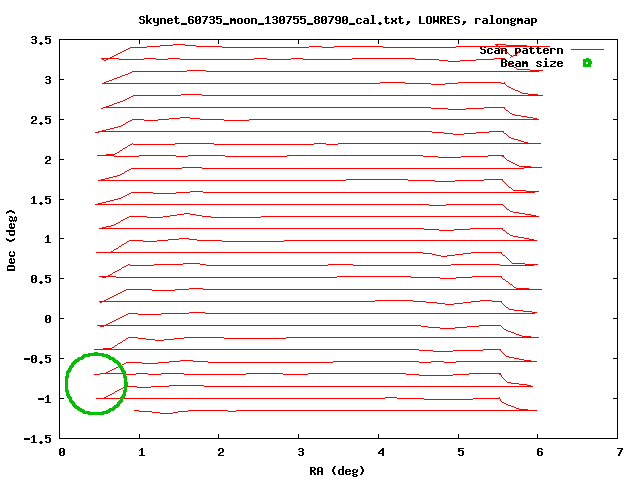Click the 'Dec (deg)' y-axis label
This screenshot has width=640, height=480.
point(11,240)
